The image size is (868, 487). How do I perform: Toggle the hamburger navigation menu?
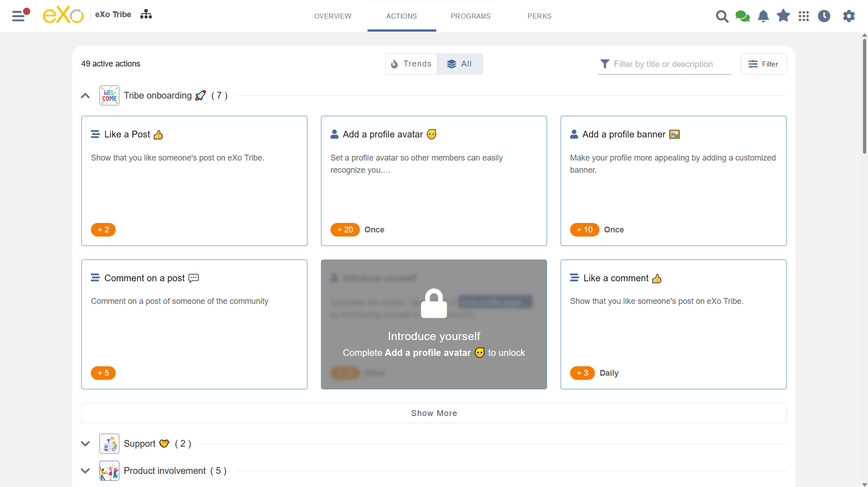click(x=19, y=16)
